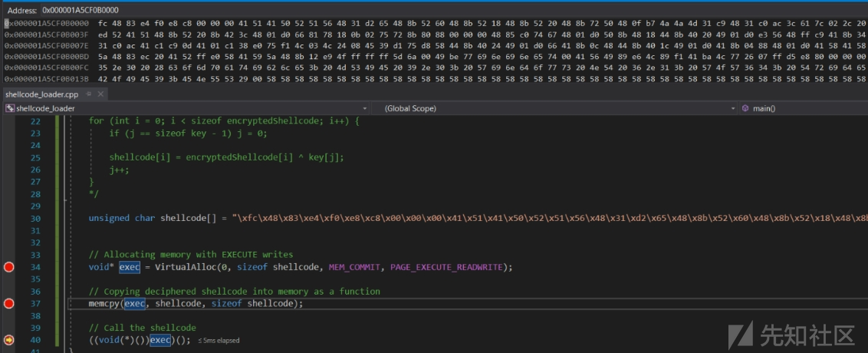Click MEM_COMMIT constant on line 34

point(354,268)
